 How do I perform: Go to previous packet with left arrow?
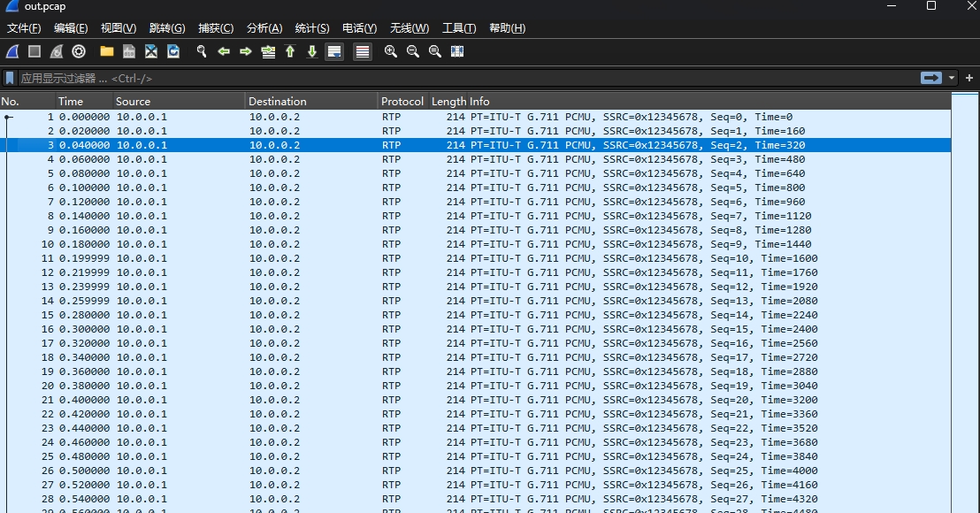tap(224, 52)
